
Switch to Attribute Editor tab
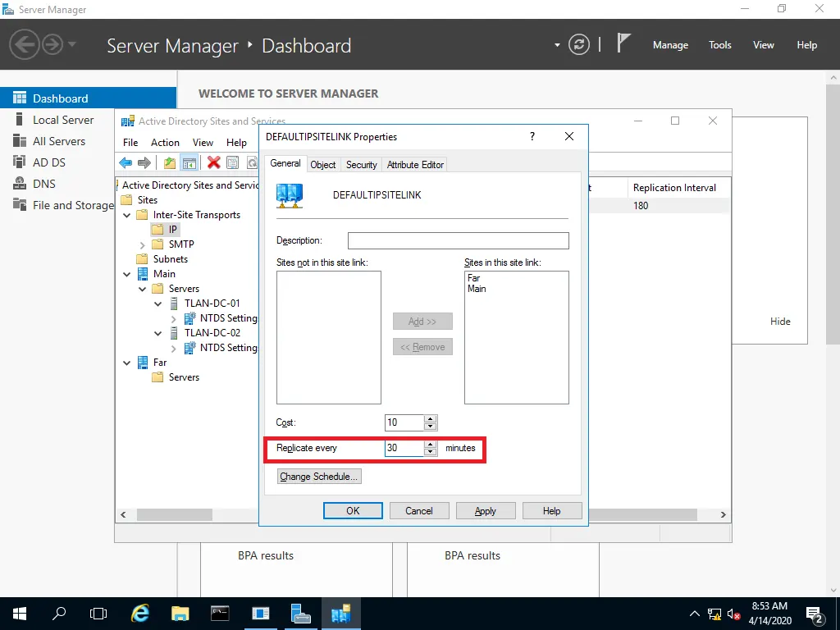point(415,165)
